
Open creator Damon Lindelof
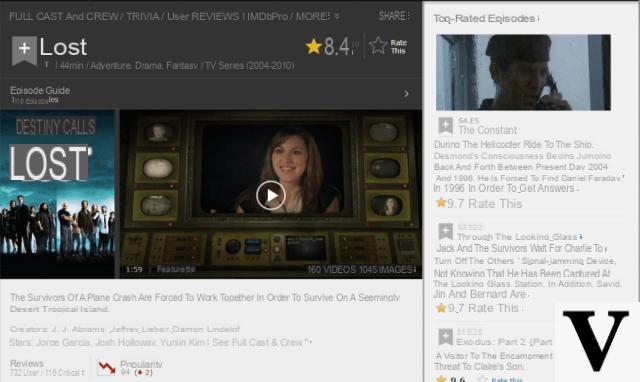click(x=206, y=329)
